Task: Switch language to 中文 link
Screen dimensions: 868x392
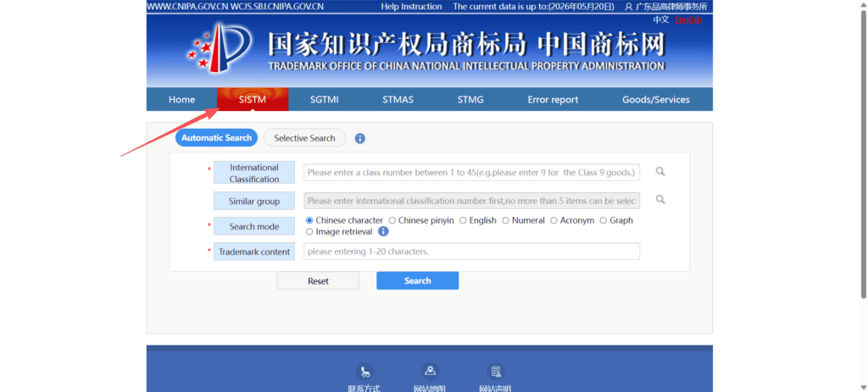Action: pos(661,20)
